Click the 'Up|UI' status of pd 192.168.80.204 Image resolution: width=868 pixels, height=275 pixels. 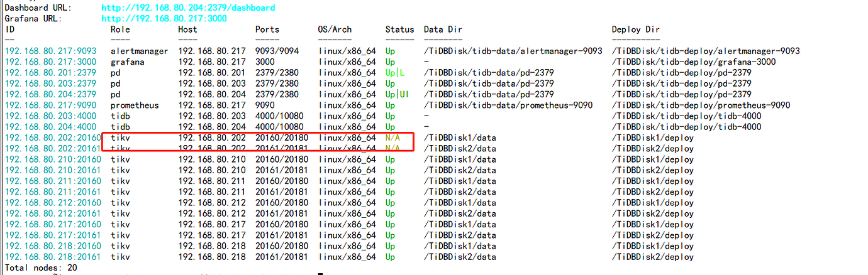coord(398,94)
